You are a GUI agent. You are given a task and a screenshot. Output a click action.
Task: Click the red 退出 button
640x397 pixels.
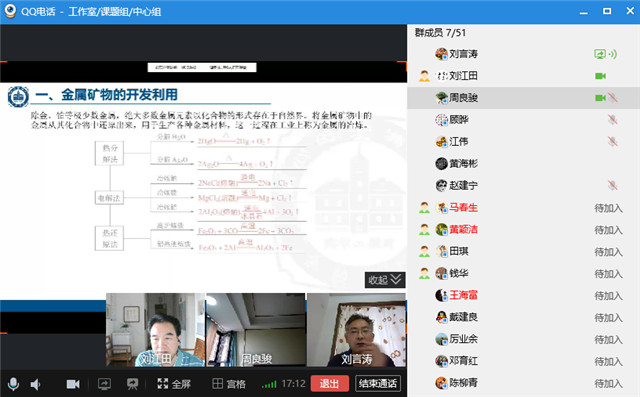pos(330,384)
